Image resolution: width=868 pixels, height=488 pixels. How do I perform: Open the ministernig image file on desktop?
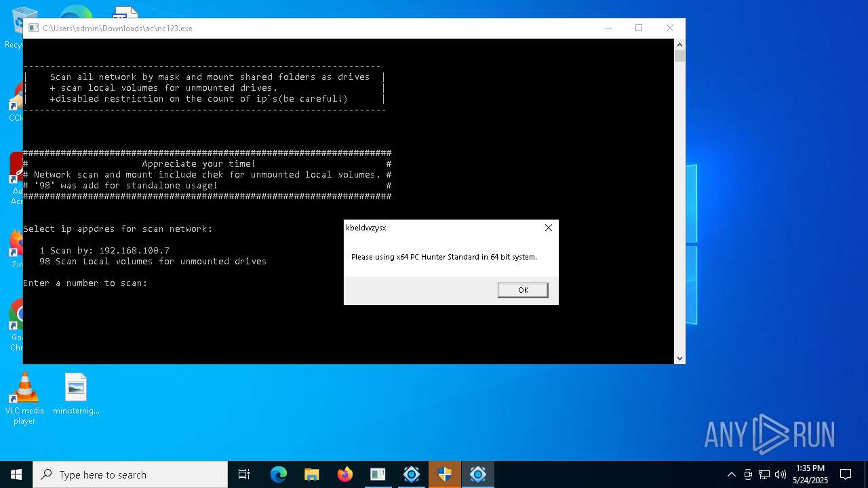click(x=76, y=394)
